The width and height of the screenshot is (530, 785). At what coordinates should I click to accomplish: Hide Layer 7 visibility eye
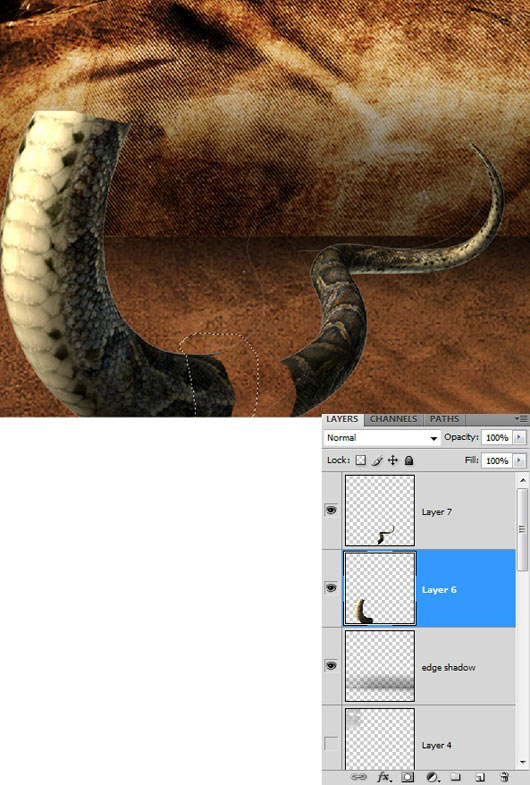click(331, 510)
